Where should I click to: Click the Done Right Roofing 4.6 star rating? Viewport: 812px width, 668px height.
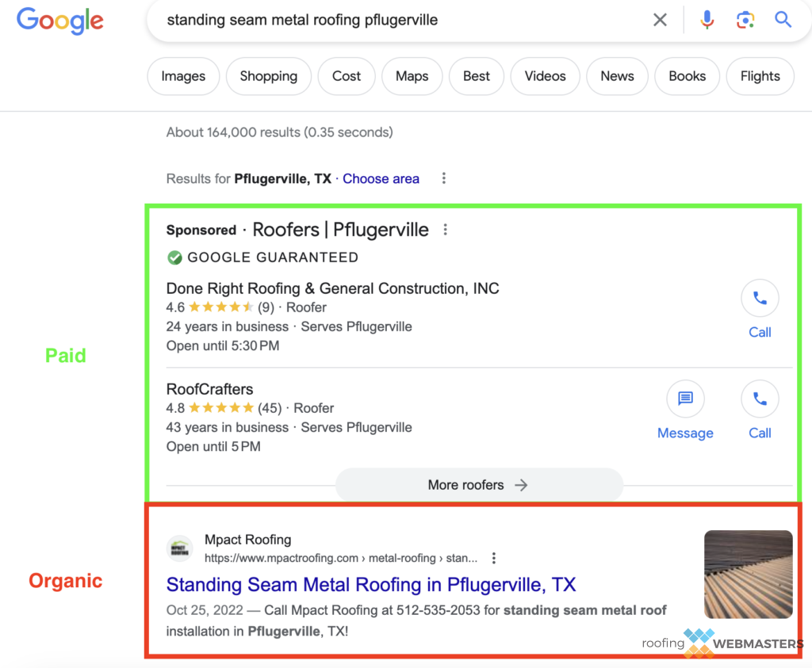(220, 307)
